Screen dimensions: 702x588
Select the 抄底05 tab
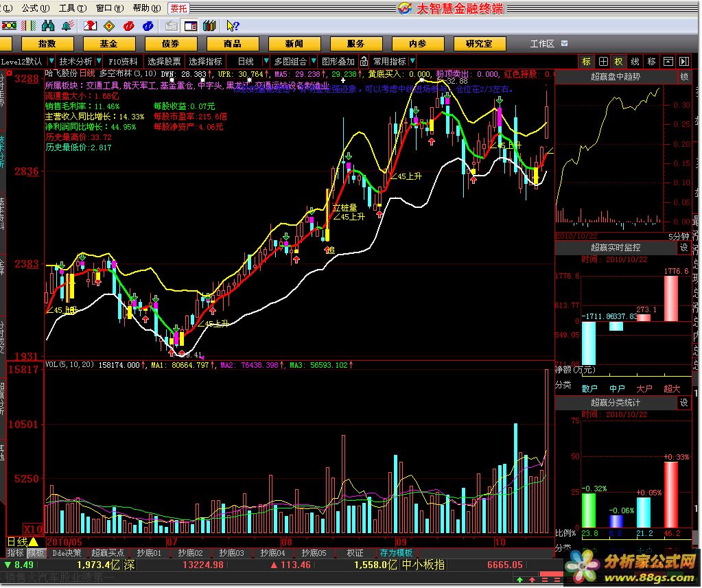pos(314,553)
